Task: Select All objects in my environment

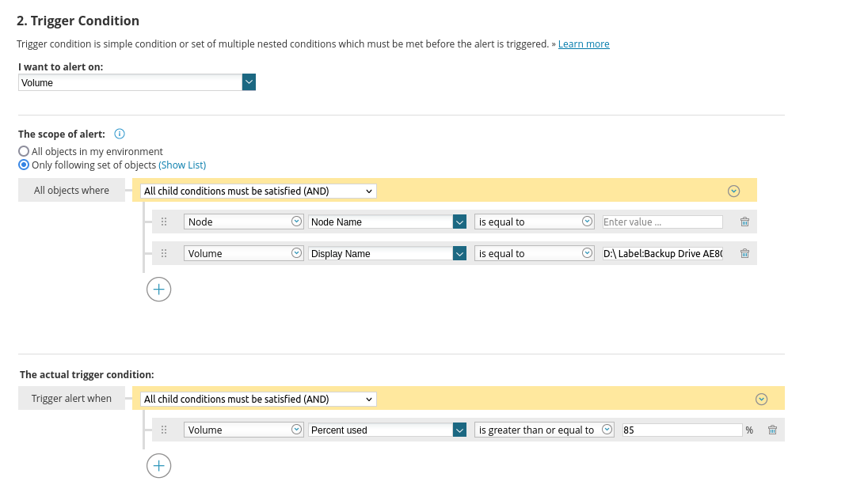Action: (x=24, y=151)
